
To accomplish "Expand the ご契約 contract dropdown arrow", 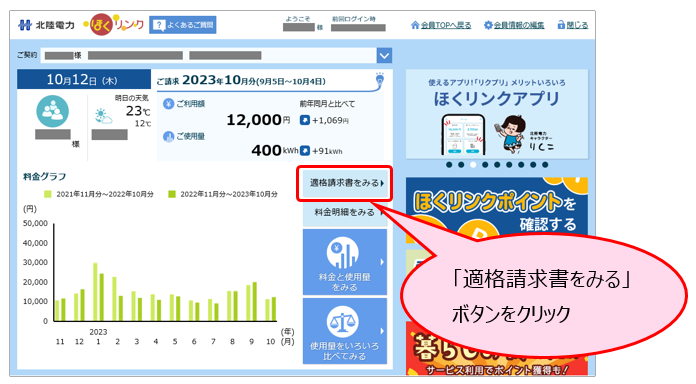I will tap(384, 55).
